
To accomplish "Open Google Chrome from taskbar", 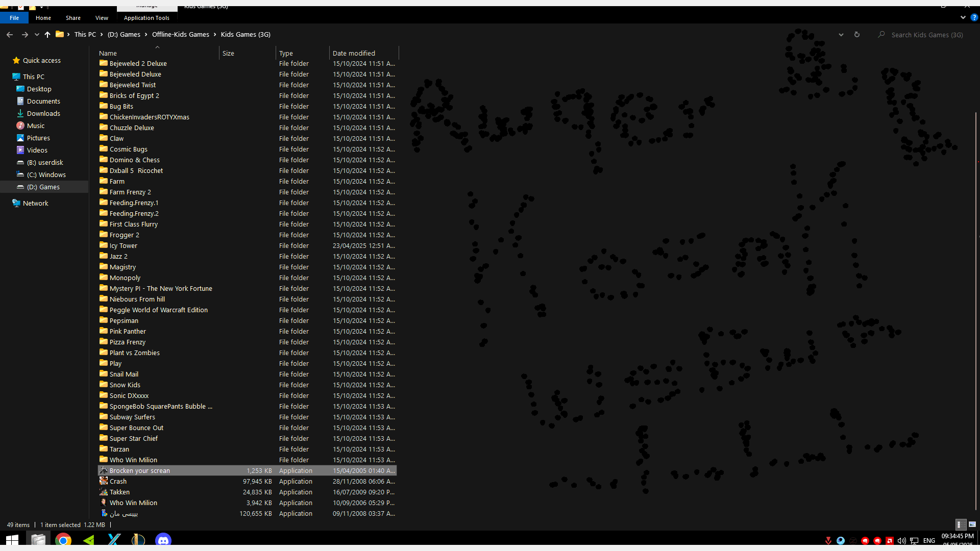I will tap(63, 540).
